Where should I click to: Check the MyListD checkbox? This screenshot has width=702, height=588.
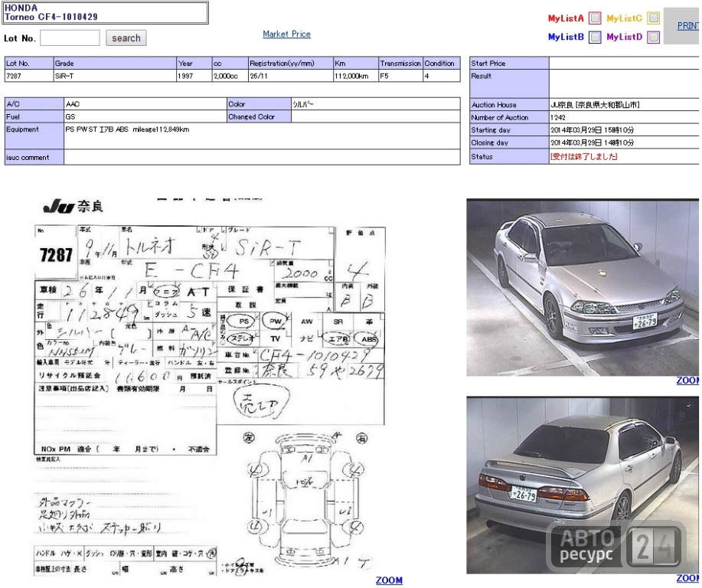coord(654,37)
